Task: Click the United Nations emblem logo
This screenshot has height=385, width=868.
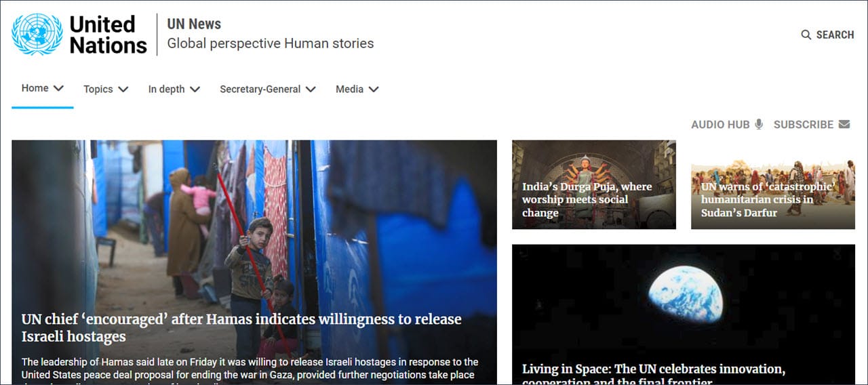Action: point(37,35)
